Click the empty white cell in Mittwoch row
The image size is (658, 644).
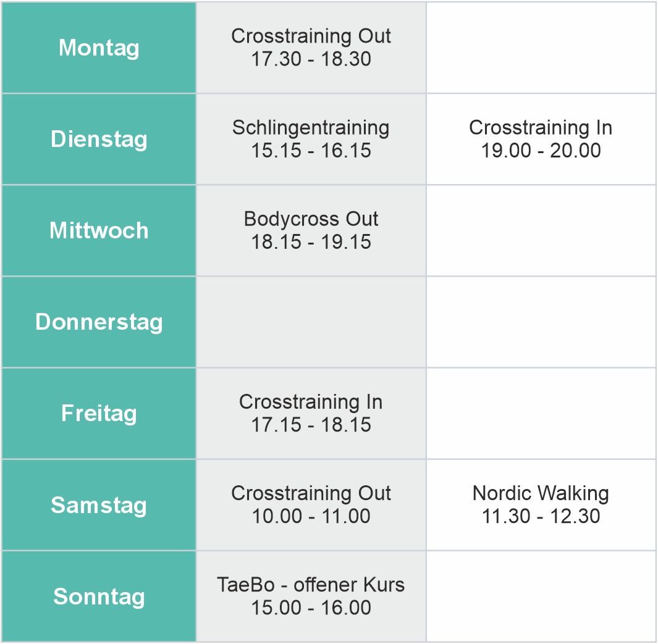[541, 230]
